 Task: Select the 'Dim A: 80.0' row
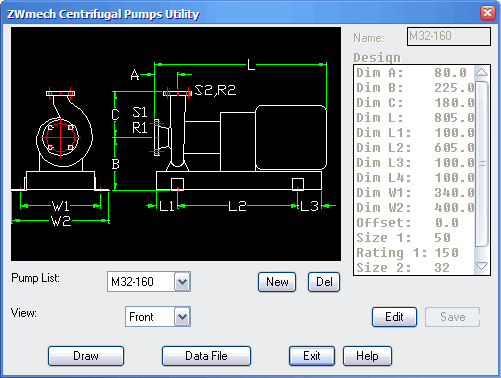(x=414, y=73)
